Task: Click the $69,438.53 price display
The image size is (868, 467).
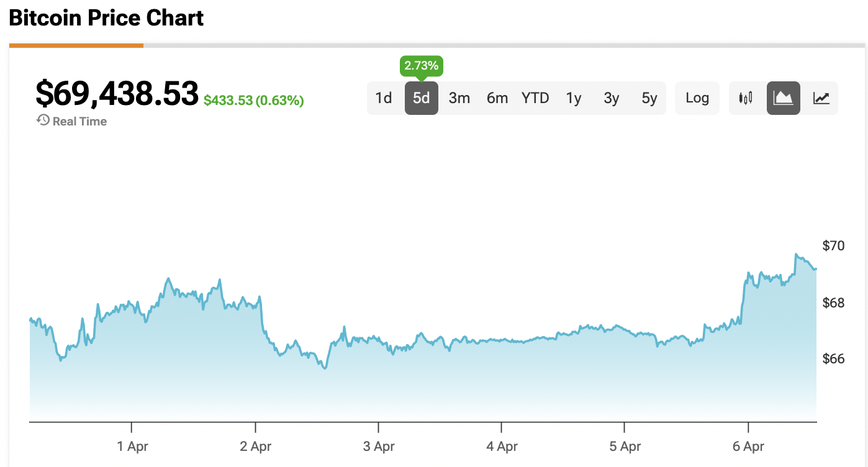Action: [118, 93]
